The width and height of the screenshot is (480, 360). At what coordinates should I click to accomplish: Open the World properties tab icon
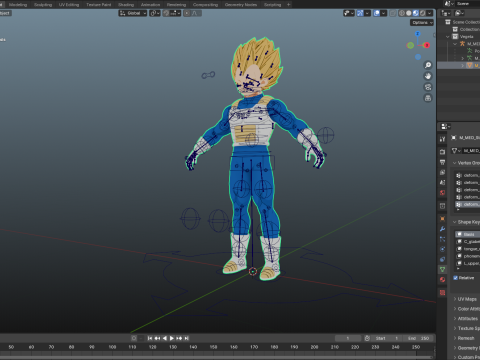pos(442,193)
